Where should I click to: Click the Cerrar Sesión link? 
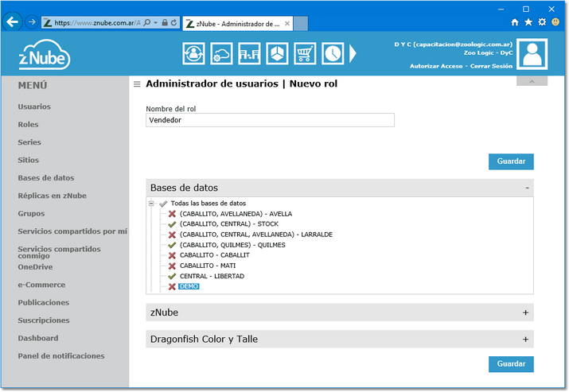pos(491,66)
